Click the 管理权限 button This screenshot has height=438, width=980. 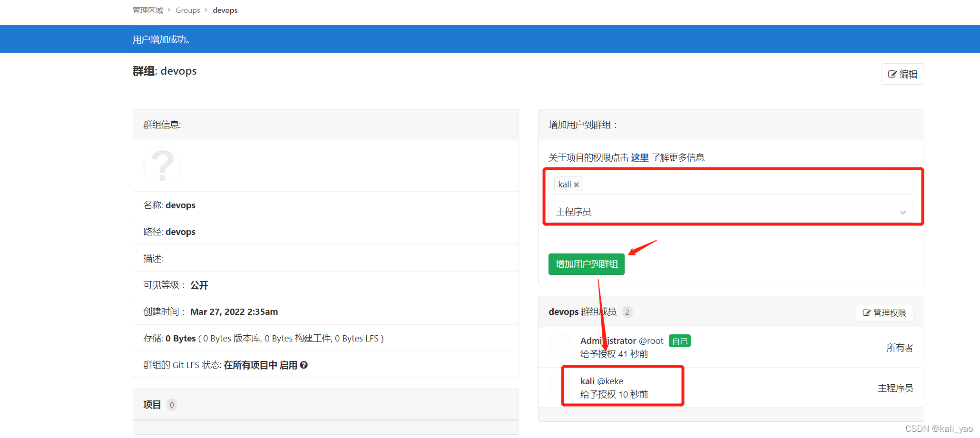[x=884, y=312]
